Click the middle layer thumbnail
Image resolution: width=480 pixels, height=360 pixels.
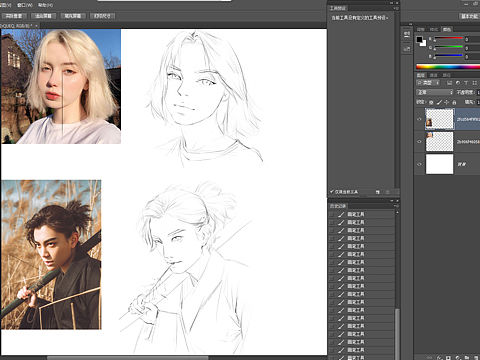click(440, 141)
